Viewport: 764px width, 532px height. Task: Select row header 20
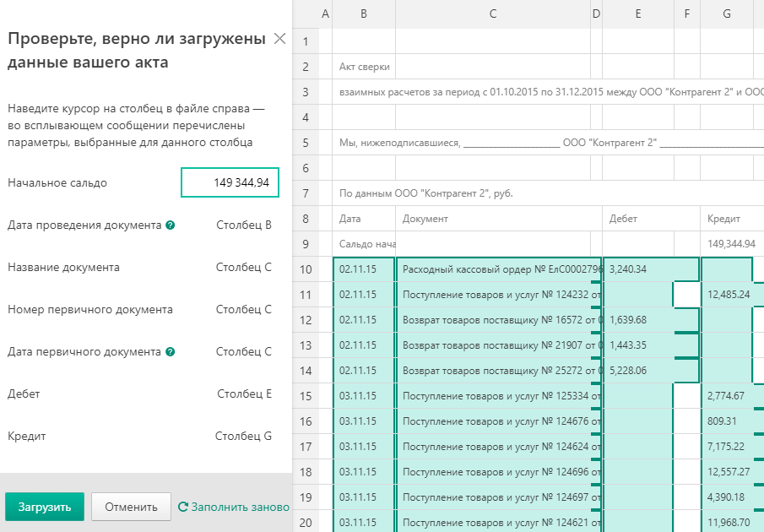coord(306,523)
